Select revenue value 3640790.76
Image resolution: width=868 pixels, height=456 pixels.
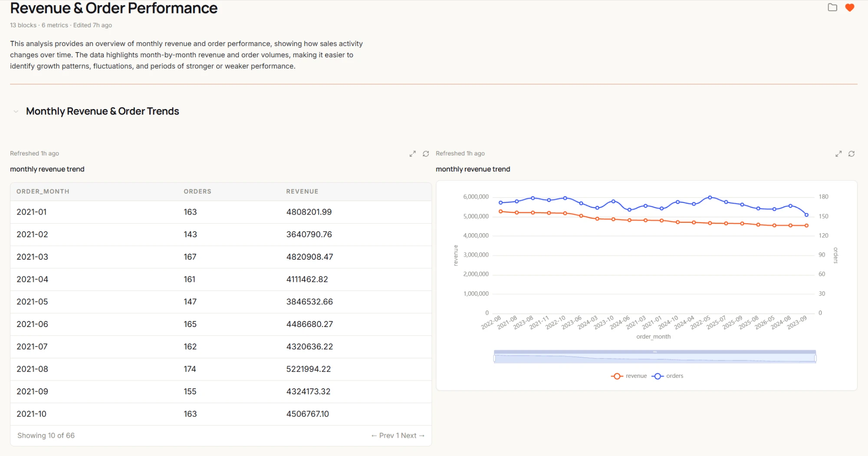(309, 235)
